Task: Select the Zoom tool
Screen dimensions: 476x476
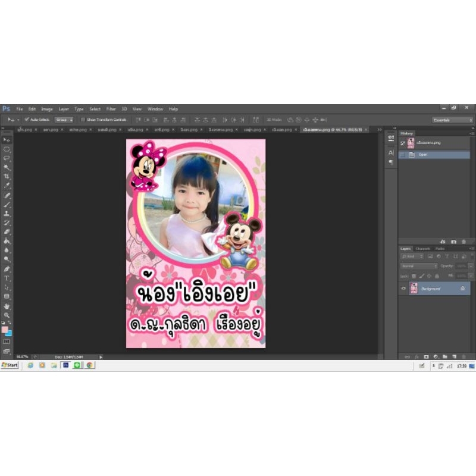Action: [x=7, y=315]
